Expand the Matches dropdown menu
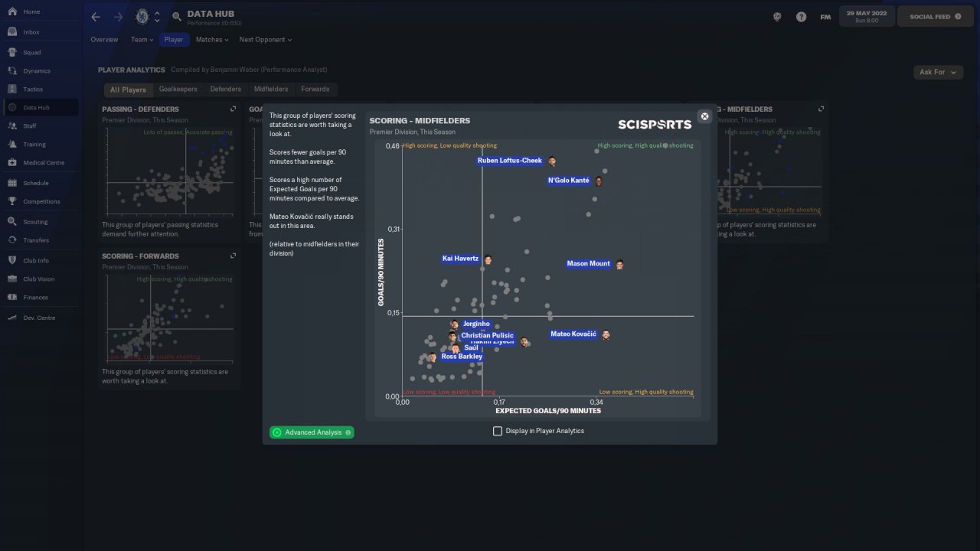This screenshot has width=980, height=551. click(212, 40)
